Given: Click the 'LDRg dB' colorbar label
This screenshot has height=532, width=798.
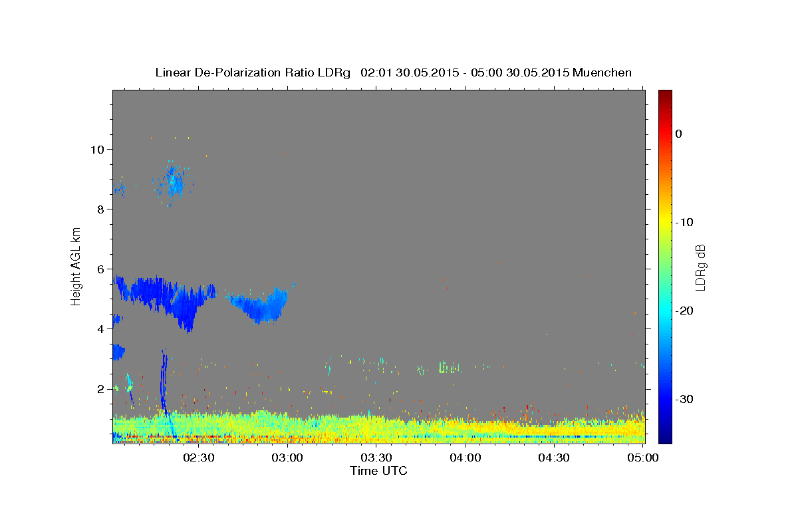Looking at the screenshot, I should [700, 267].
